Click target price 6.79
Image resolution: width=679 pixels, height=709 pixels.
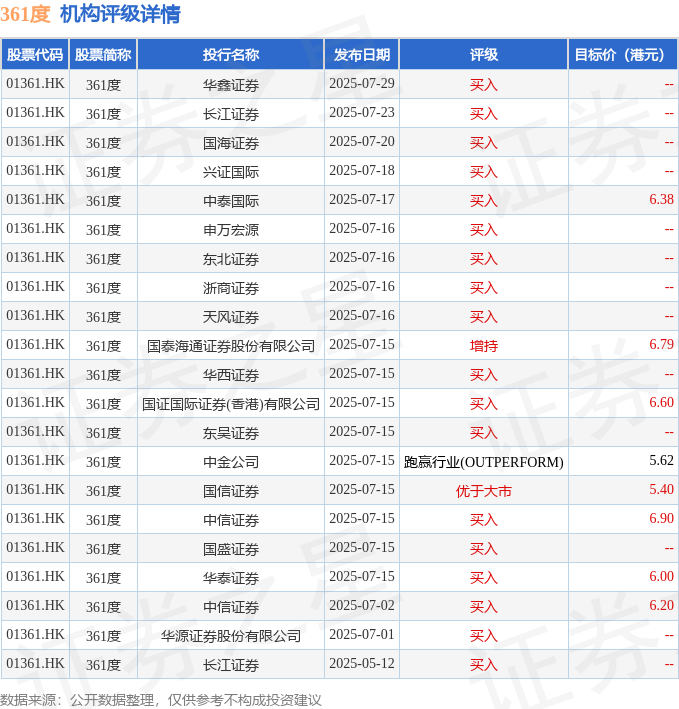coord(661,345)
